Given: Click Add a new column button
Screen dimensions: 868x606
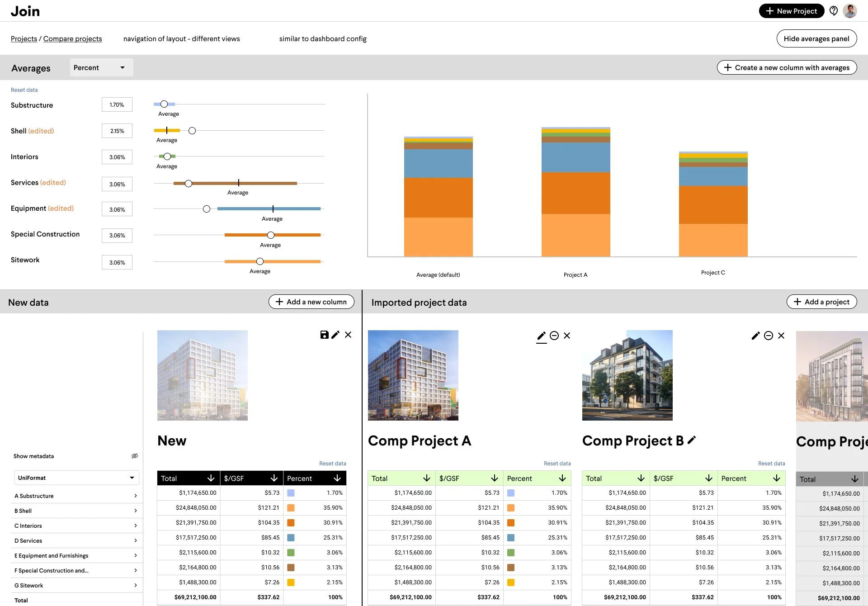Looking at the screenshot, I should 311,302.
